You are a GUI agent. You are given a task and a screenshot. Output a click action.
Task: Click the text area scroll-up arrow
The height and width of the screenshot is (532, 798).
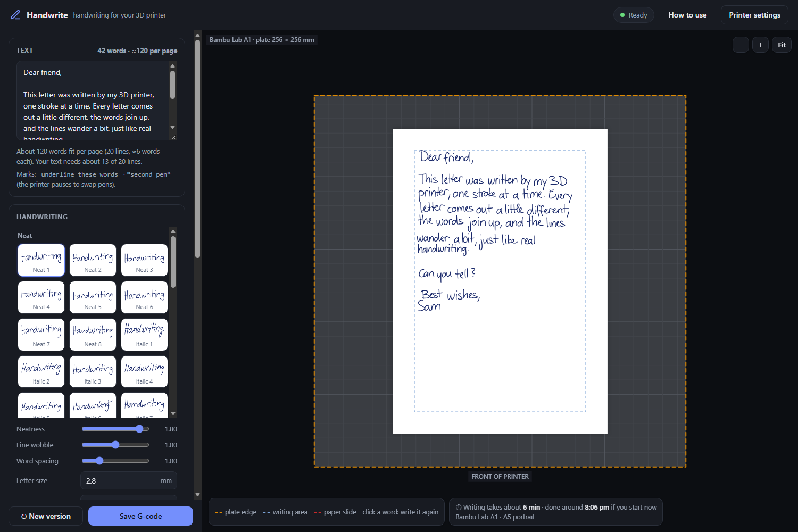tap(172, 66)
